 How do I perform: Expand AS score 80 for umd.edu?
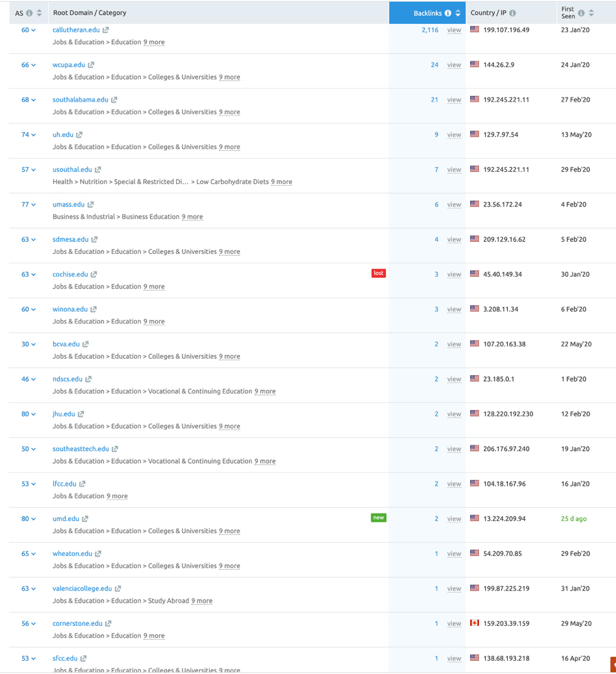[28, 519]
